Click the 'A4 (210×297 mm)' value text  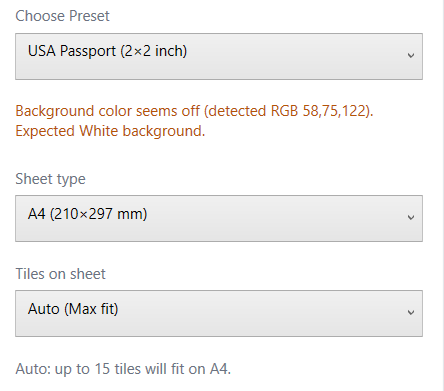pos(87,214)
